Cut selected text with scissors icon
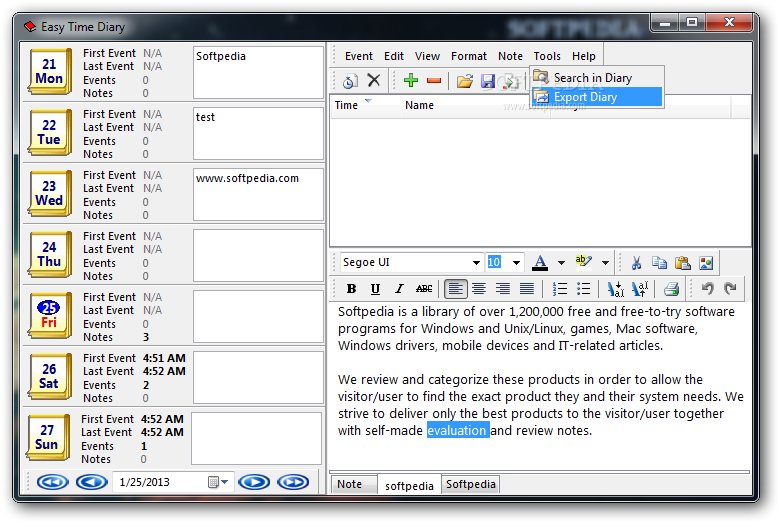The image size is (780, 523). pyautogui.click(x=636, y=262)
